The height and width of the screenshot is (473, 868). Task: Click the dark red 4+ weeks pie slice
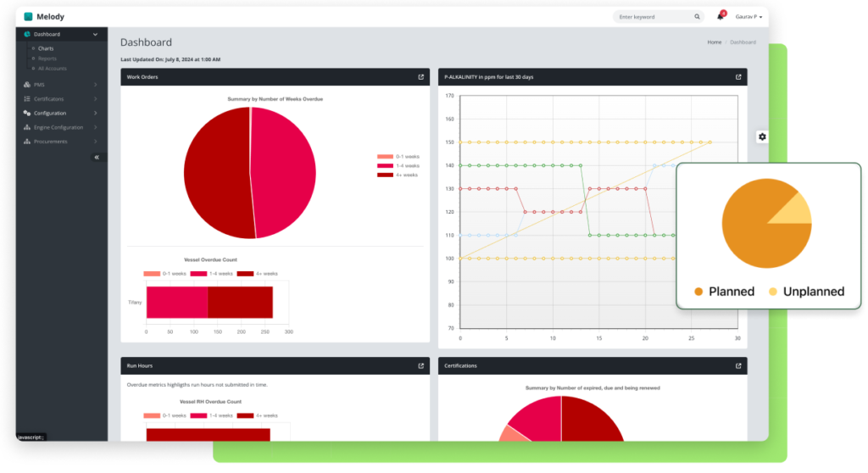click(x=216, y=173)
